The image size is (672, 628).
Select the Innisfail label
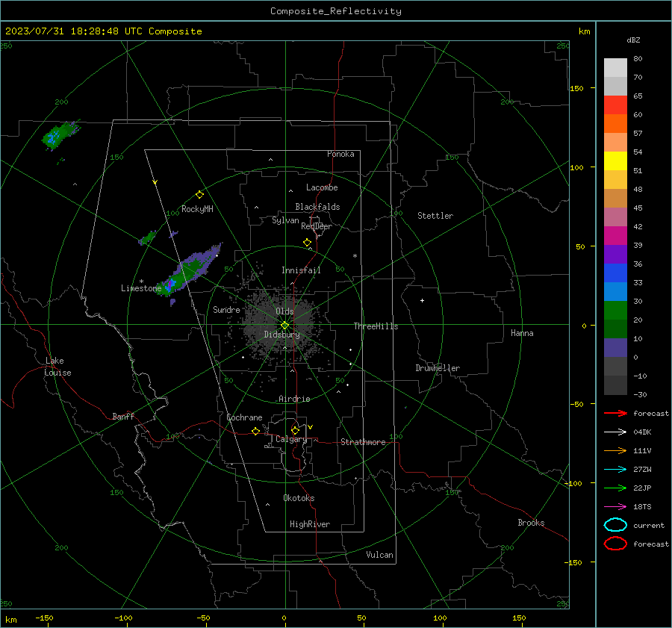pyautogui.click(x=301, y=270)
